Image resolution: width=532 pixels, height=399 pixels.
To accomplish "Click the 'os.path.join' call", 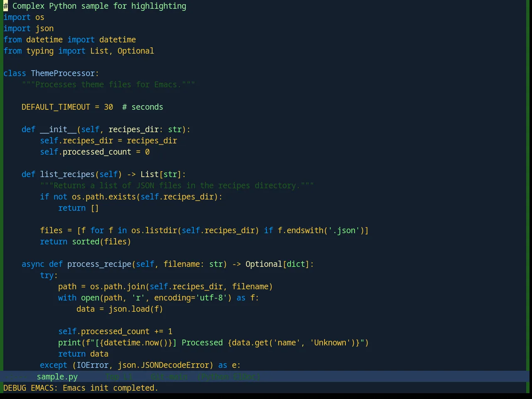I will click(118, 287).
